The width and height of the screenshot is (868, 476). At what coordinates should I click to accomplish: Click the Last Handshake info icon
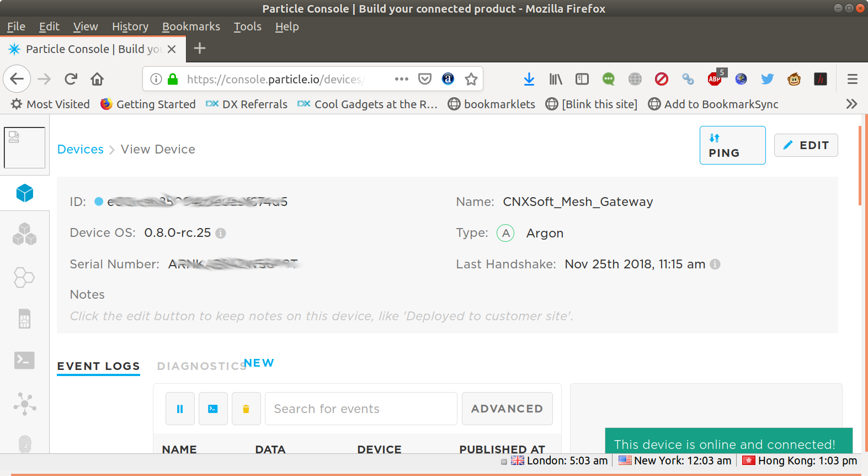pyautogui.click(x=715, y=264)
